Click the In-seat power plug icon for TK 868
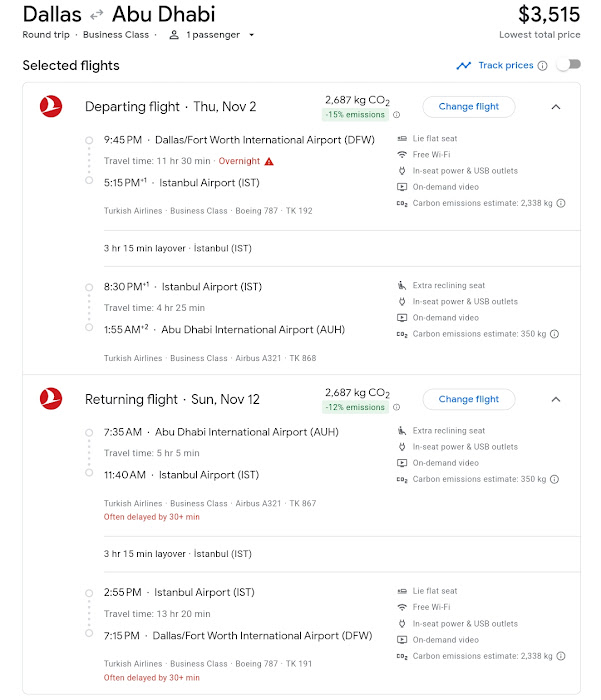The height and width of the screenshot is (700, 601). pyautogui.click(x=402, y=301)
